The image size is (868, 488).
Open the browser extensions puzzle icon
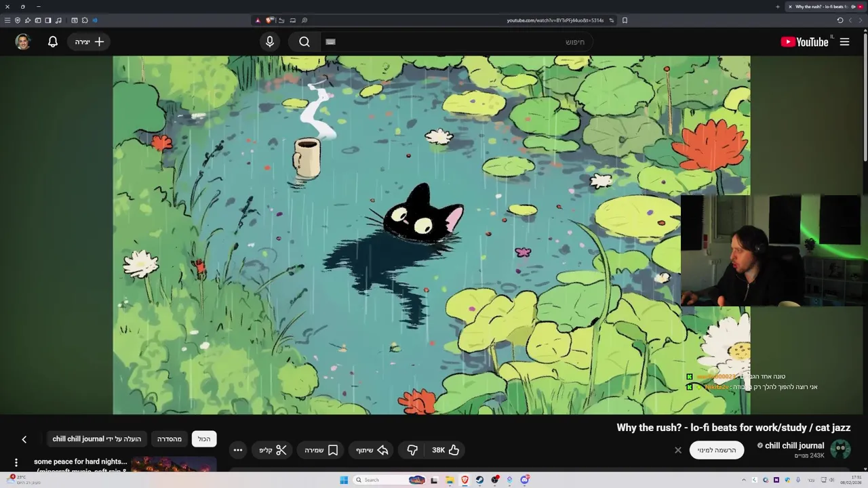click(x=85, y=20)
